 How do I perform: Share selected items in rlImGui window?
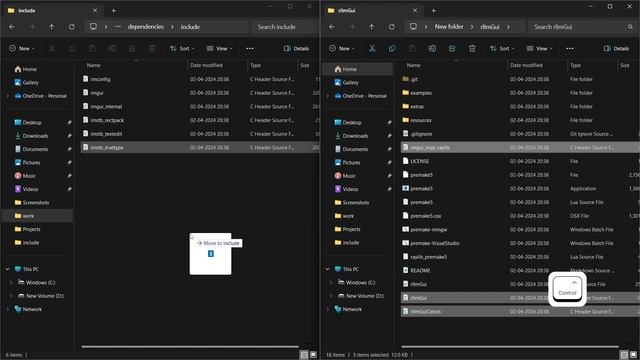(452, 49)
